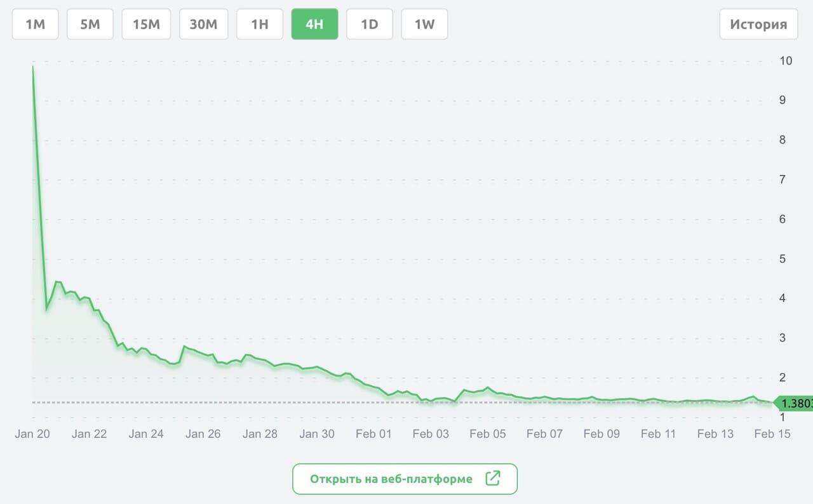Viewport: 813px width, 504px height.
Task: Click the 'Открыть на веб-платформе' text
Action: pyautogui.click(x=391, y=479)
